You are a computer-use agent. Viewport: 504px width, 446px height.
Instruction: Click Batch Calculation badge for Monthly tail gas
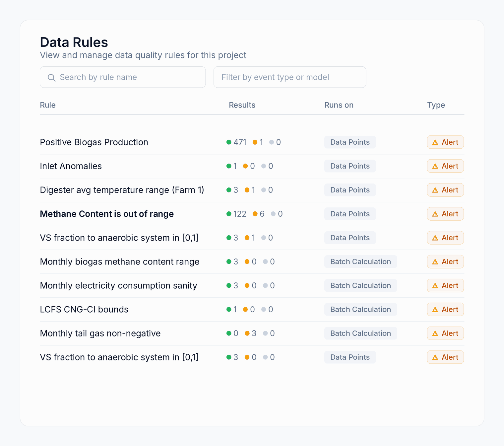(x=361, y=333)
